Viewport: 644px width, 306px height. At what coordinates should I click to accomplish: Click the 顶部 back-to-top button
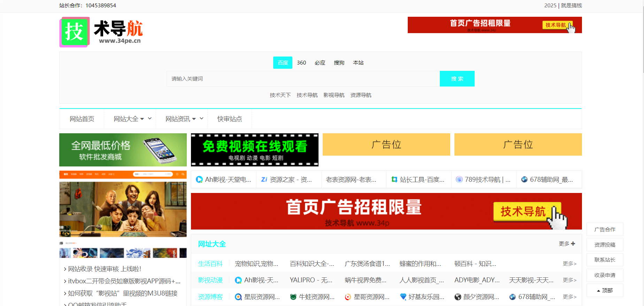[605, 290]
